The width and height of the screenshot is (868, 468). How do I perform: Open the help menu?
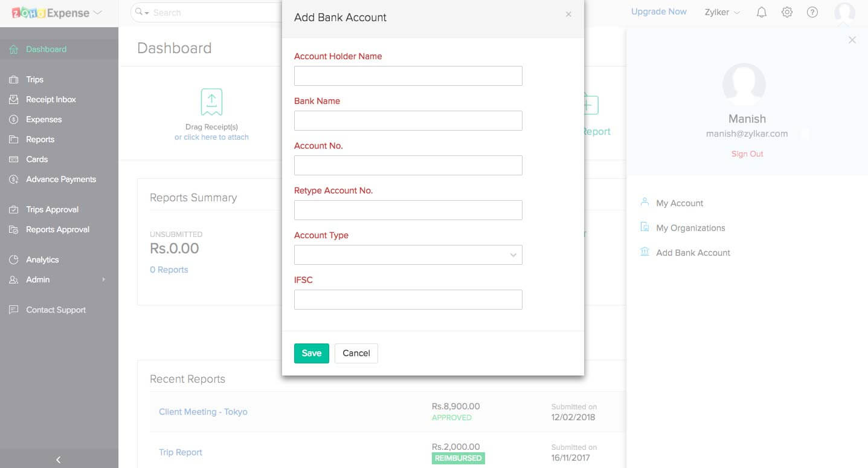tap(812, 11)
